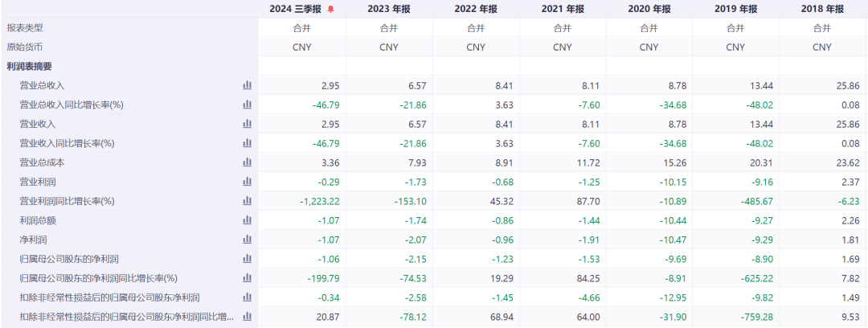
Task: Click the red bell icon beside 2024 三季报
Action: 330,10
